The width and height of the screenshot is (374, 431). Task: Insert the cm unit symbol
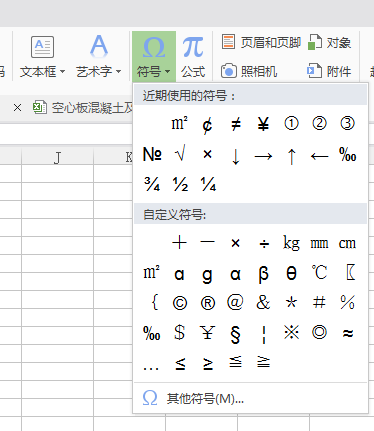347,244
